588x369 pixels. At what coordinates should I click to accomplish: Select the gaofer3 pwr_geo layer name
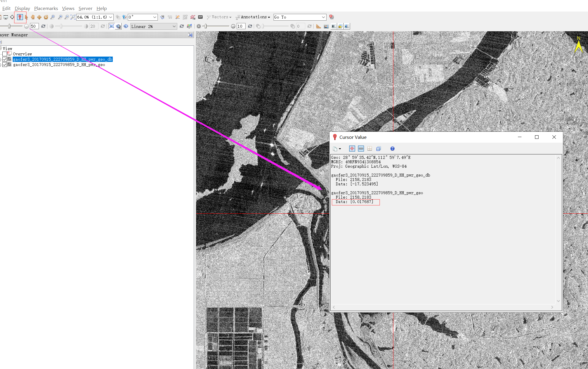(x=59, y=65)
